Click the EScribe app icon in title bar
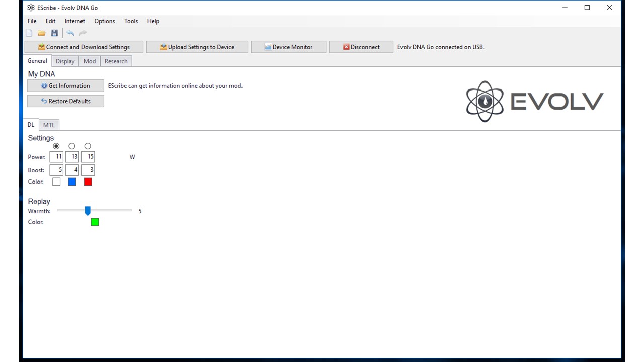 coord(31,8)
